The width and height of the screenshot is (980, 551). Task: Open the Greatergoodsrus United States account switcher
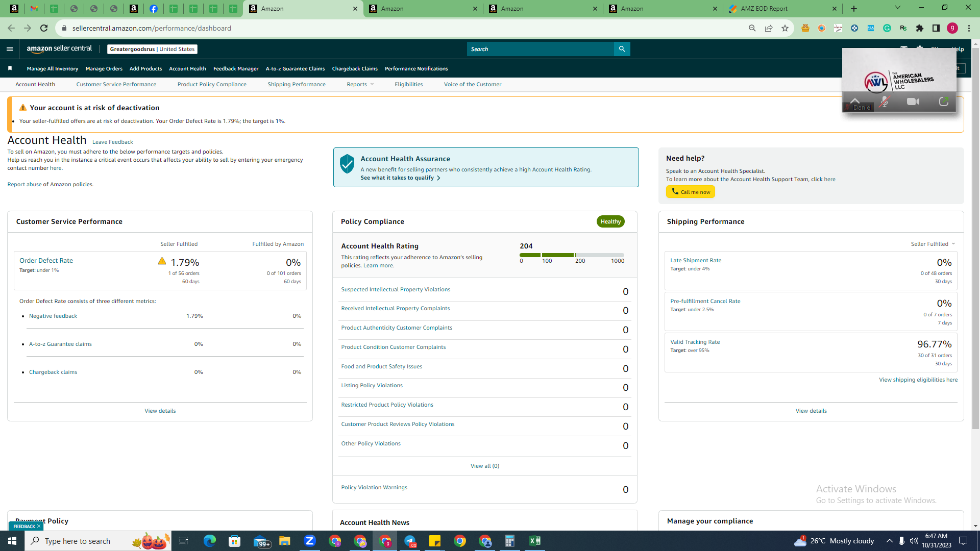coord(152,49)
